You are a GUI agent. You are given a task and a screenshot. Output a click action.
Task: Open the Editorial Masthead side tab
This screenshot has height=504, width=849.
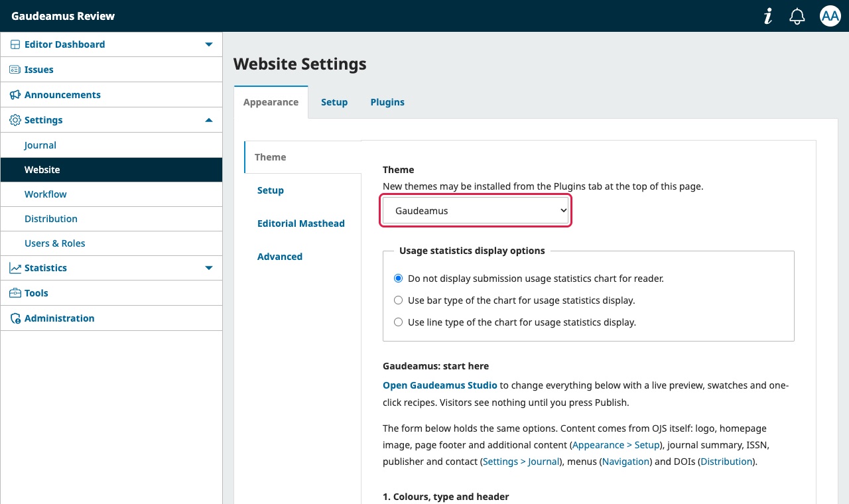point(302,223)
